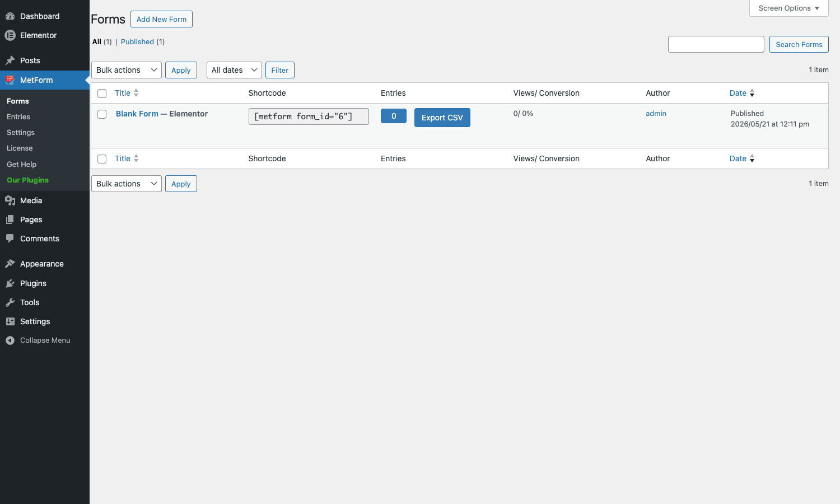The image size is (840, 504).
Task: Open the bottom Bulk actions dropdown
Action: [x=127, y=184]
